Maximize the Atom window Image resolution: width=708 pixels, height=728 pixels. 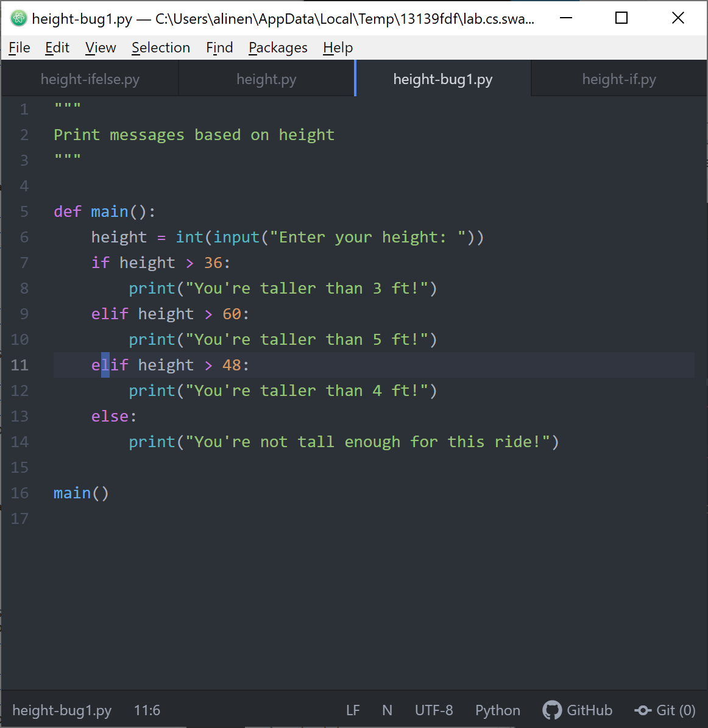coord(621,18)
